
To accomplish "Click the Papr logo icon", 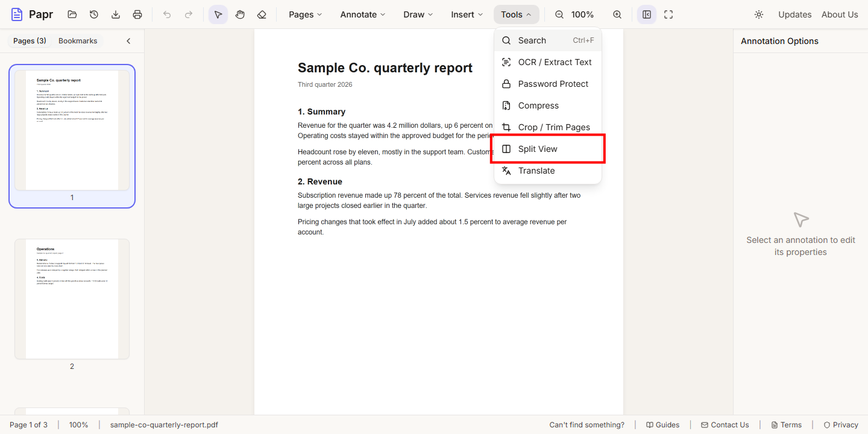I will click(x=17, y=14).
